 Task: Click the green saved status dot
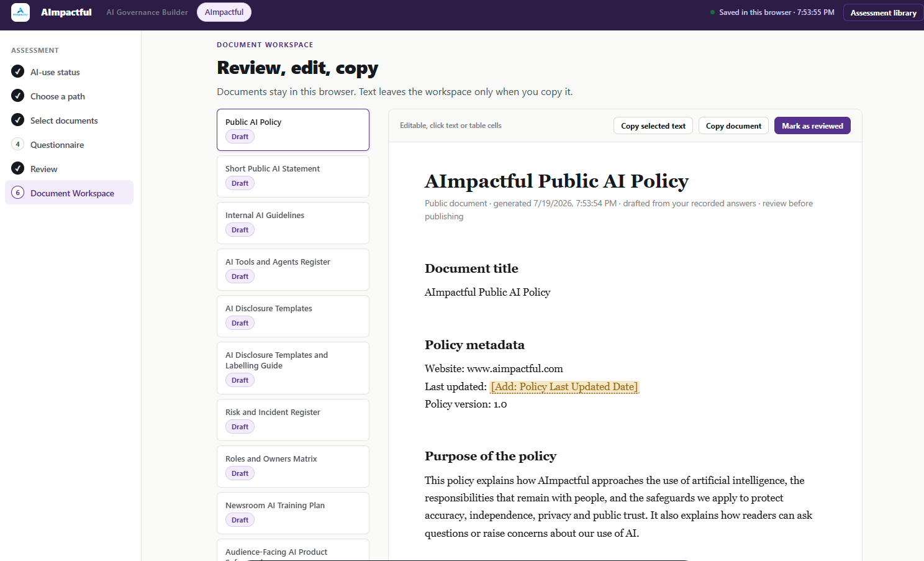(712, 12)
